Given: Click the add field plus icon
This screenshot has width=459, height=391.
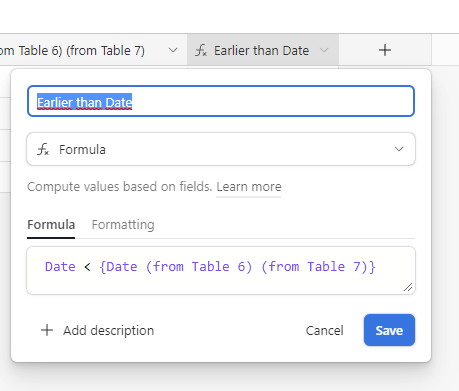Looking at the screenshot, I should coord(385,50).
